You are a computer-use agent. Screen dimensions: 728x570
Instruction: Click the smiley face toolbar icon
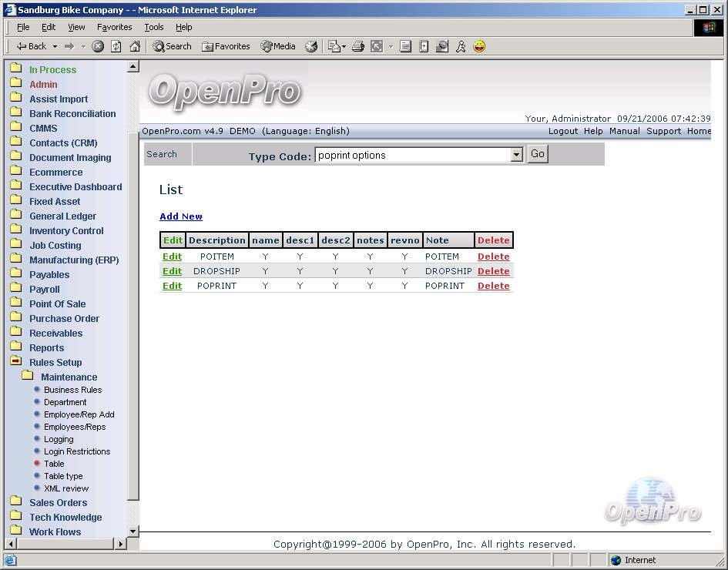(x=479, y=46)
